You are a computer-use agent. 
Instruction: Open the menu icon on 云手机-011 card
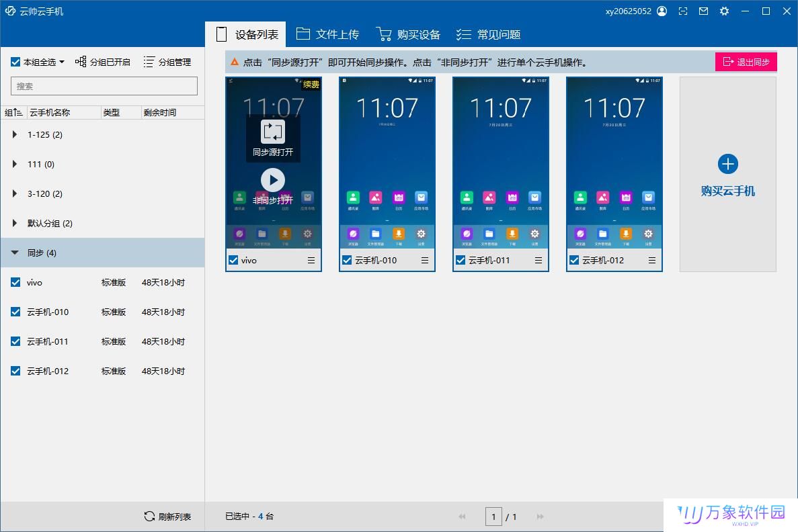538,261
